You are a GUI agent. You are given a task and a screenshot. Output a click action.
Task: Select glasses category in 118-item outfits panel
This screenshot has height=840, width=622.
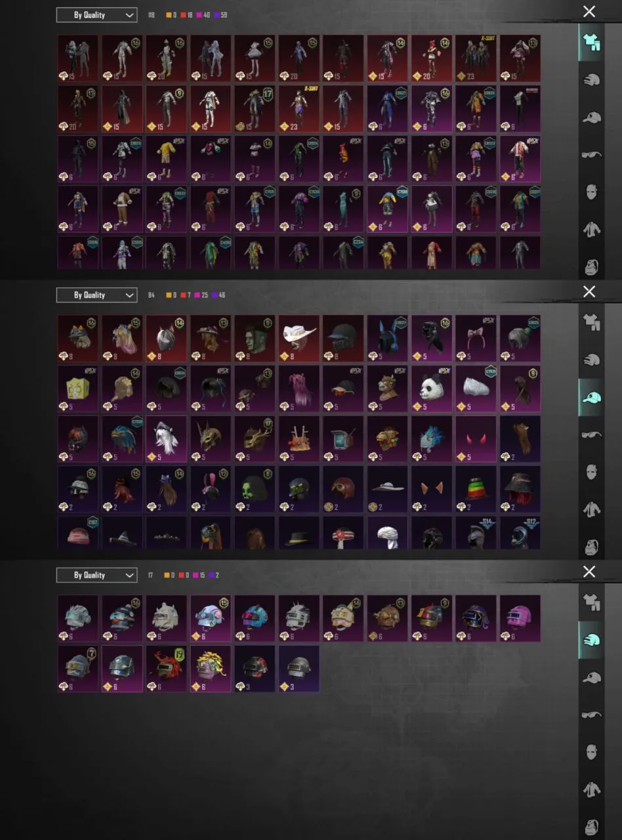(591, 154)
